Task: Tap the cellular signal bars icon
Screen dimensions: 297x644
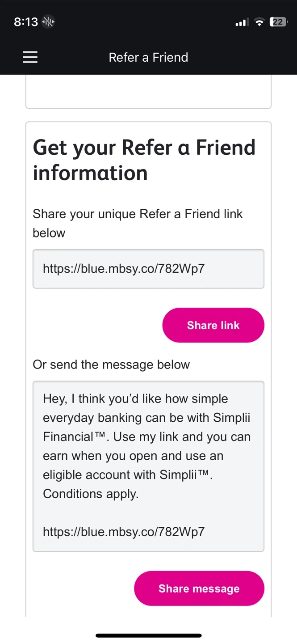Action: [242, 22]
